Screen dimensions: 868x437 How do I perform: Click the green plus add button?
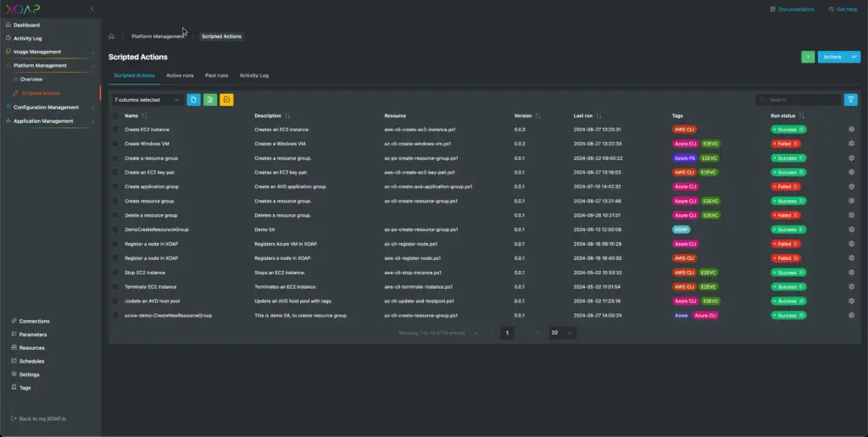pos(808,57)
